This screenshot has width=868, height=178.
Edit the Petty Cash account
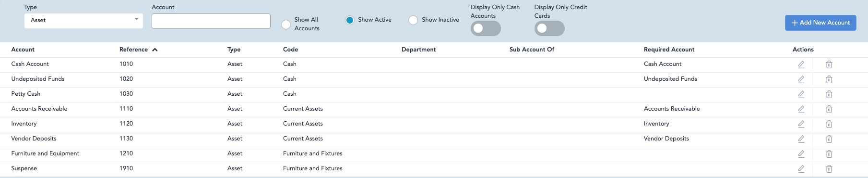pyautogui.click(x=801, y=94)
